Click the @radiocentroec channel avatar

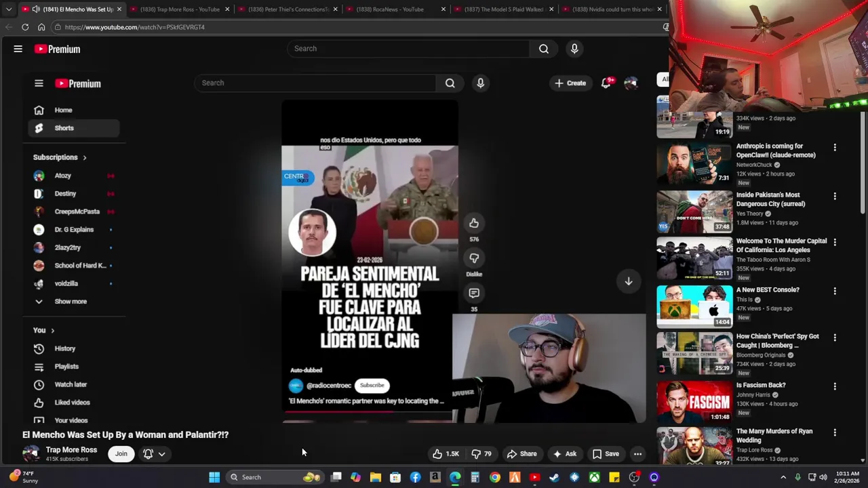click(296, 386)
